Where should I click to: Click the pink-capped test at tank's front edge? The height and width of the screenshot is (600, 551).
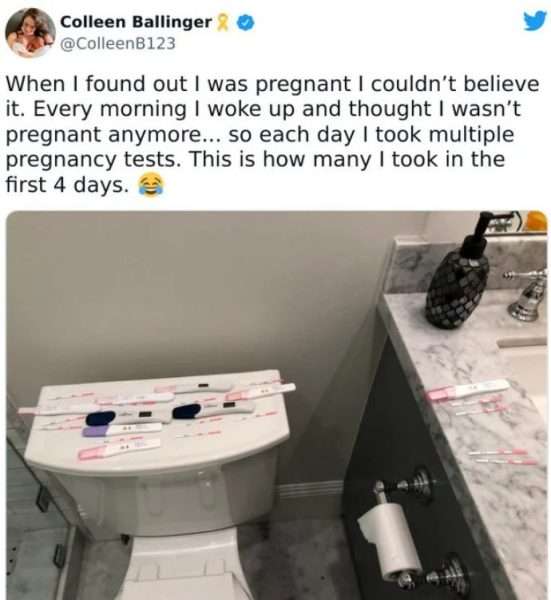coord(119,448)
